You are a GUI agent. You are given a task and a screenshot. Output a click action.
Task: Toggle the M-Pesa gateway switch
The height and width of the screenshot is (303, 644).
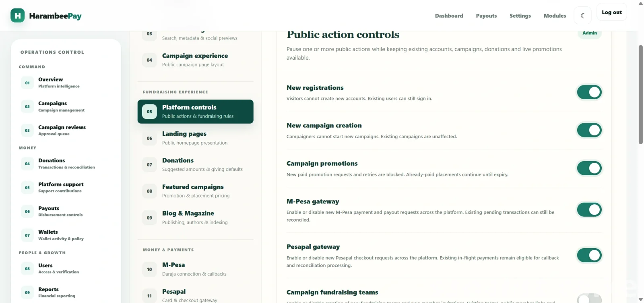pos(589,210)
